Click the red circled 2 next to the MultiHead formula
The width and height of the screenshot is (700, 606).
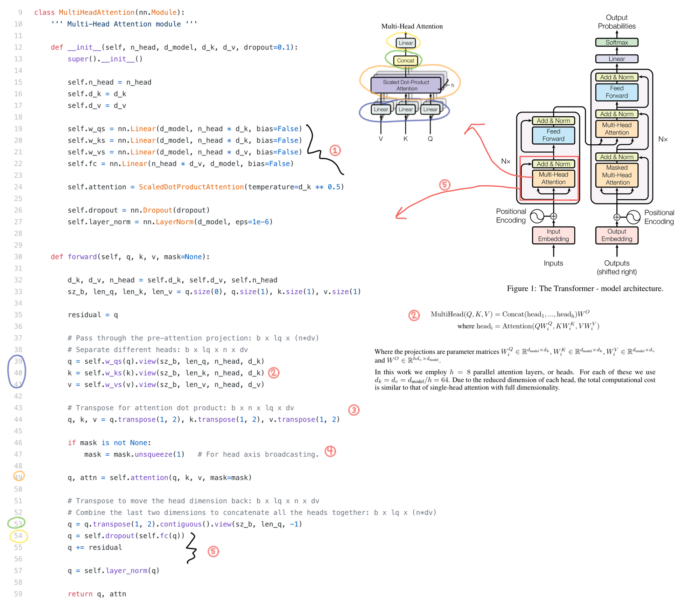(x=414, y=315)
